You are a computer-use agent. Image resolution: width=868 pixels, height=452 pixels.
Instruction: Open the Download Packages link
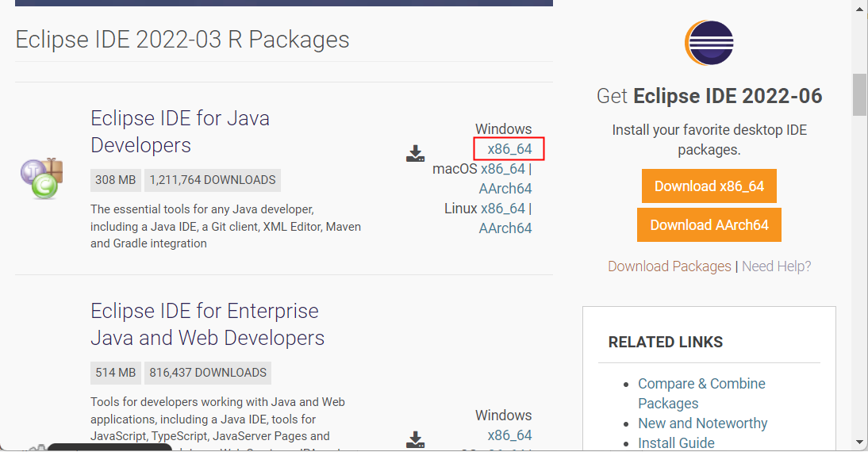(x=670, y=266)
